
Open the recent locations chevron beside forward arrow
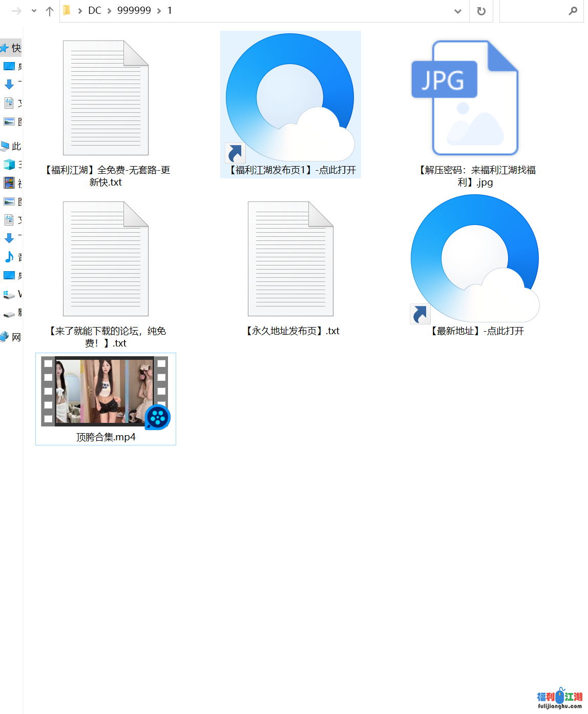click(34, 11)
